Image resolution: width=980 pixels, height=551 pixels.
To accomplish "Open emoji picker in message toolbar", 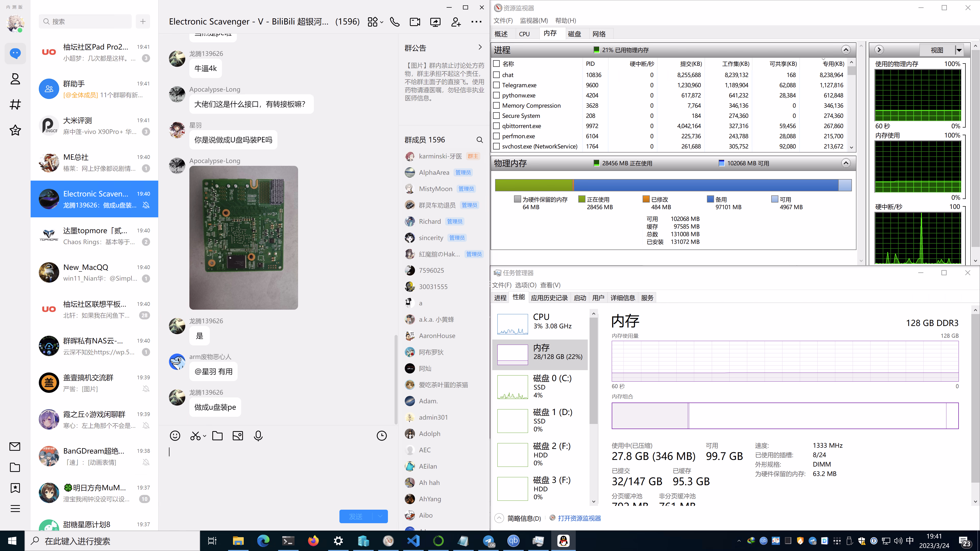I will pos(175,436).
